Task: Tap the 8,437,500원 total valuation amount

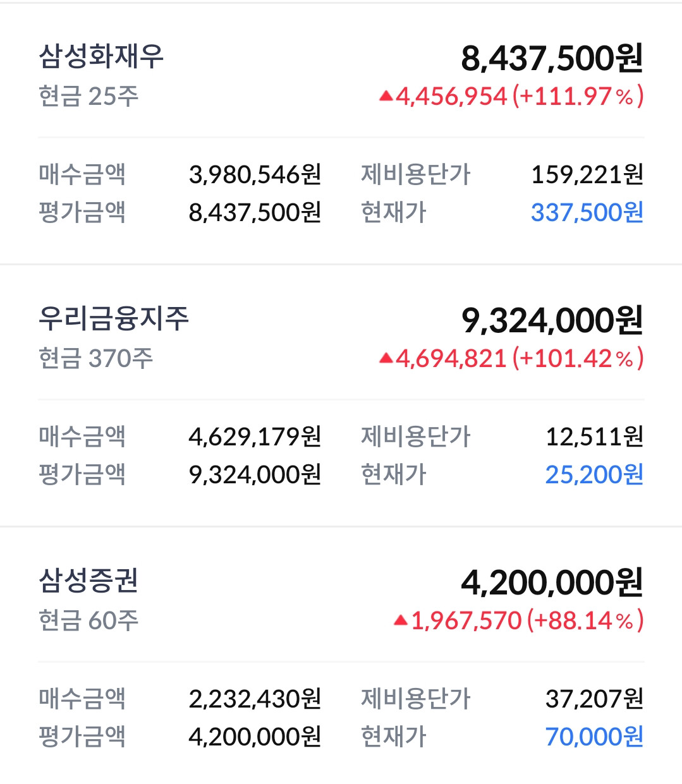Action: tap(552, 58)
